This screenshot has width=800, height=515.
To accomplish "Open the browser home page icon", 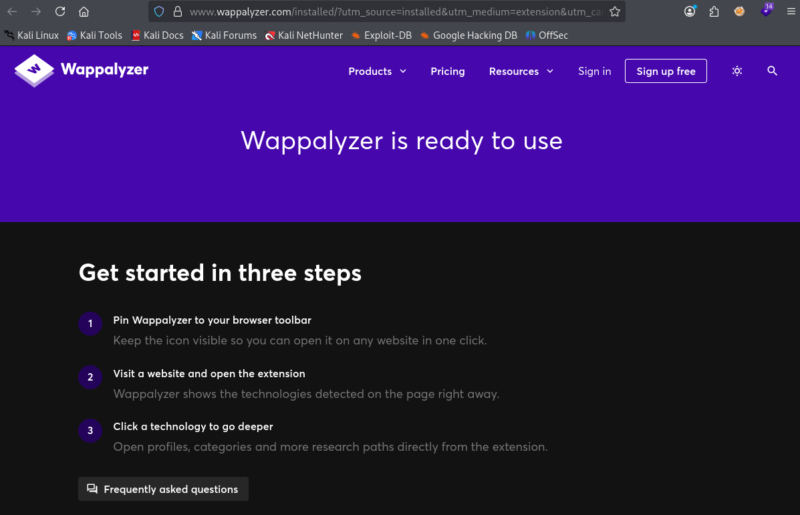I will tap(84, 11).
